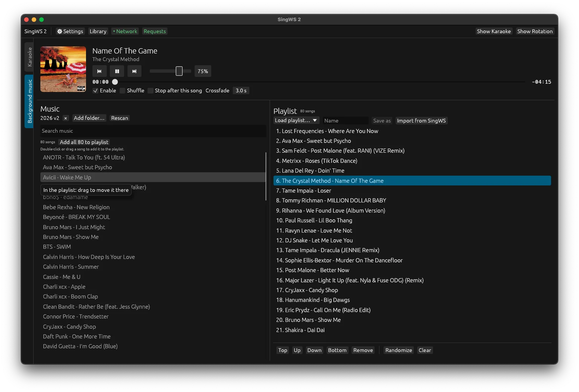
Task: Select highlighted item 6 The Crystal Method
Action: (x=412, y=181)
